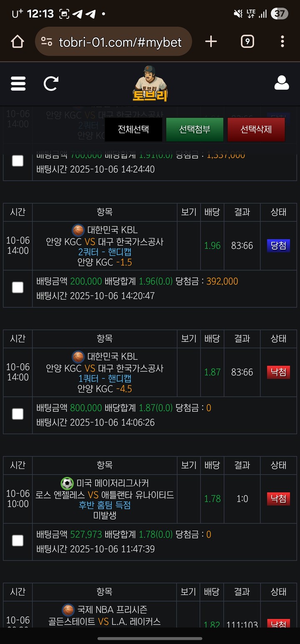Tap the Tobri baseball mascot logo
The height and width of the screenshot is (644, 300).
[x=150, y=84]
